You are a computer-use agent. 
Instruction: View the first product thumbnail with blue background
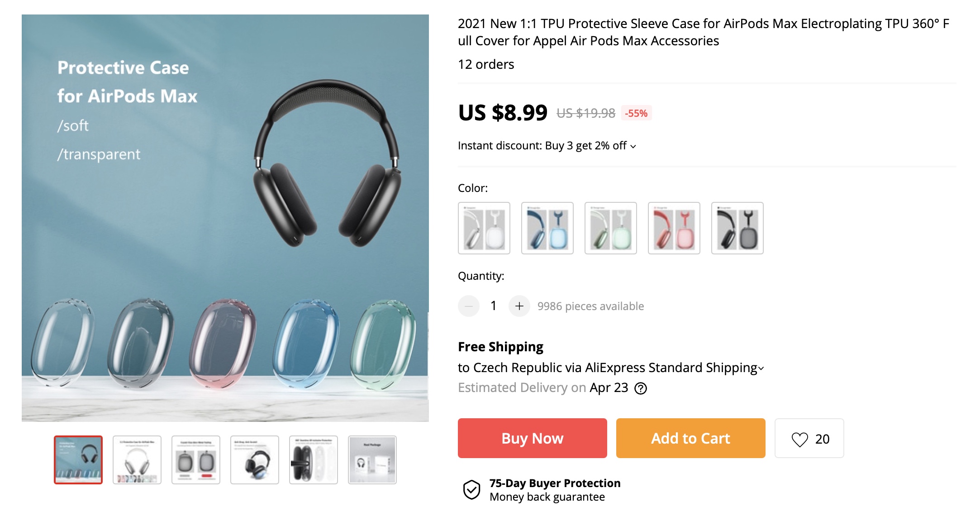point(78,460)
